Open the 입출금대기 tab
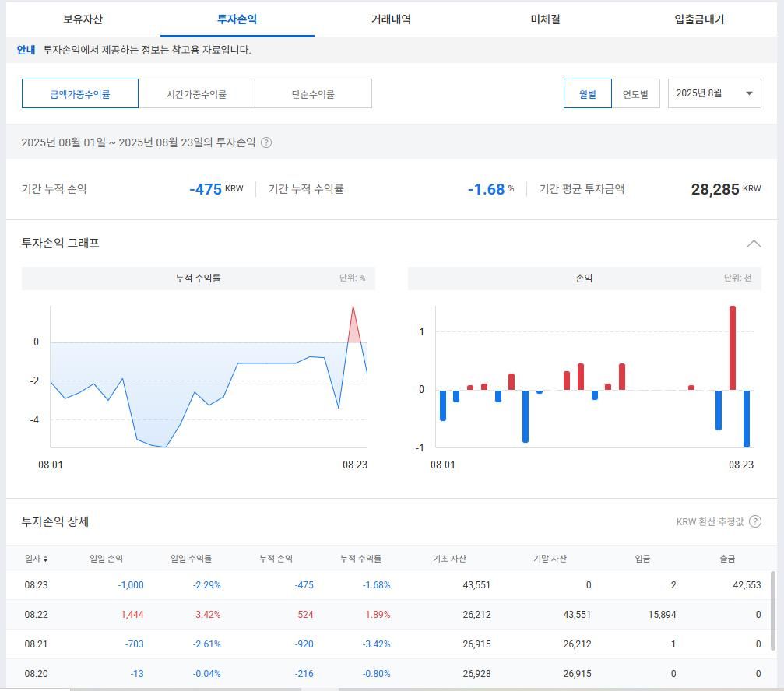 (x=699, y=19)
